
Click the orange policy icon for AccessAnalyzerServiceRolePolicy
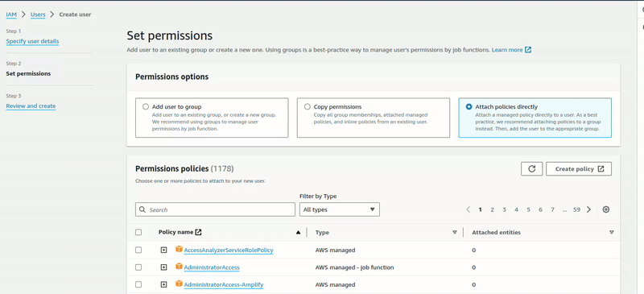[x=179, y=249]
